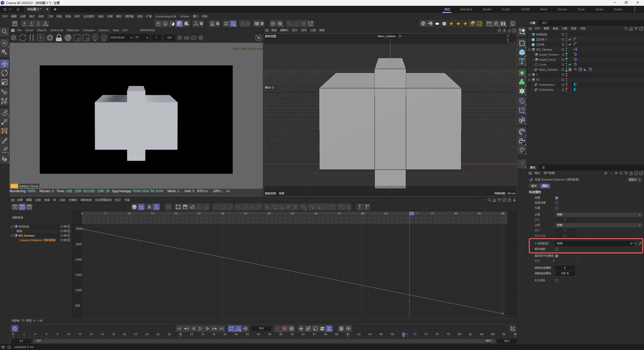
Task: Click the 基本 tab button
Action: [534, 186]
